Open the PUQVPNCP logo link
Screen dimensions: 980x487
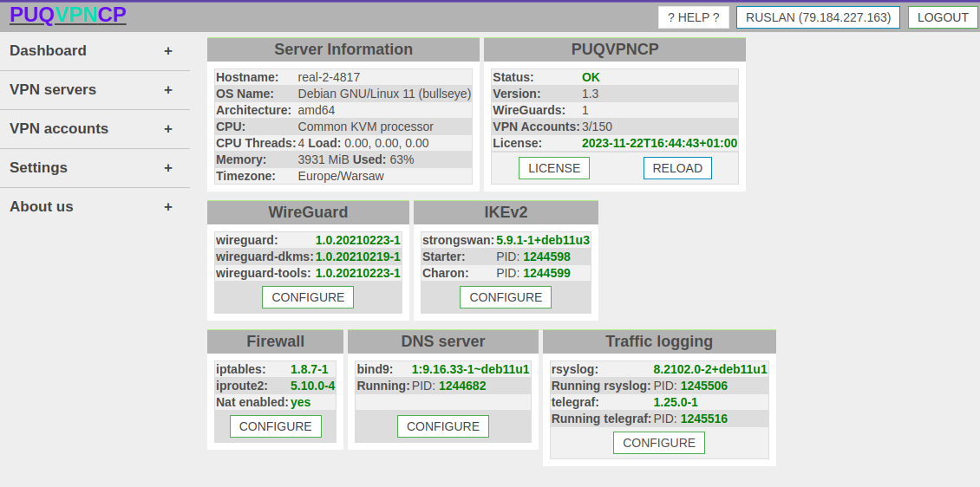pyautogui.click(x=68, y=15)
